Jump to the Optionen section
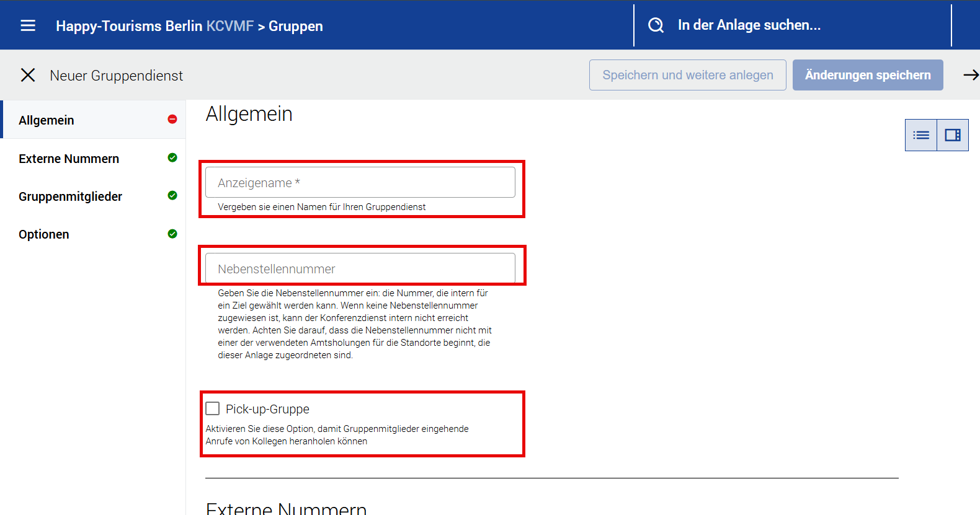 click(x=44, y=234)
